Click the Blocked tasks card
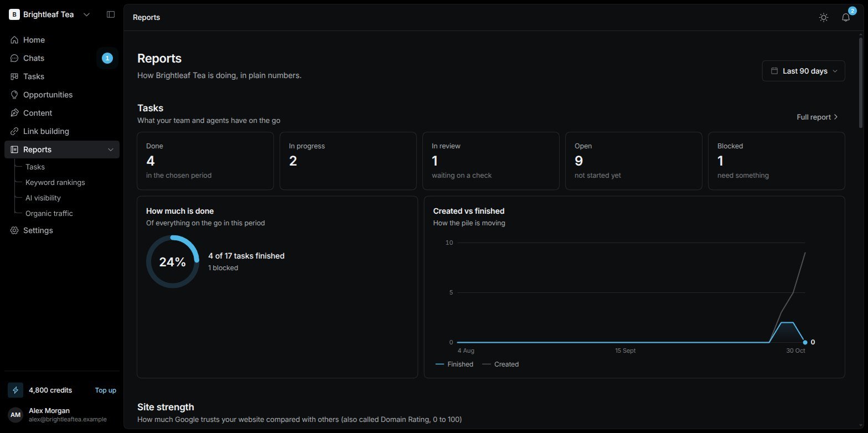This screenshot has width=868, height=433. pos(777,161)
